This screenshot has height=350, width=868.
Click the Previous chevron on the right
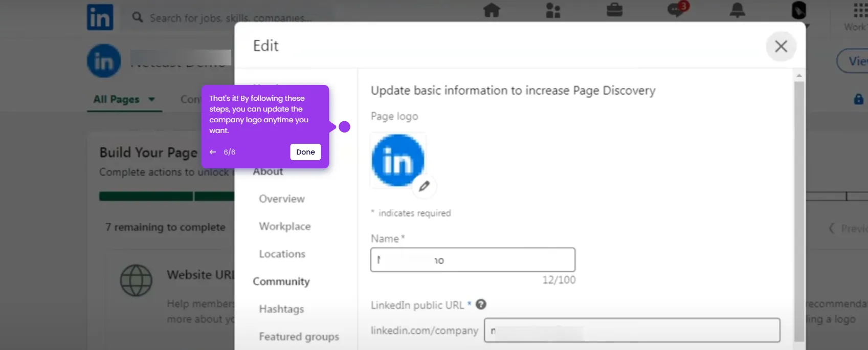[832, 228]
